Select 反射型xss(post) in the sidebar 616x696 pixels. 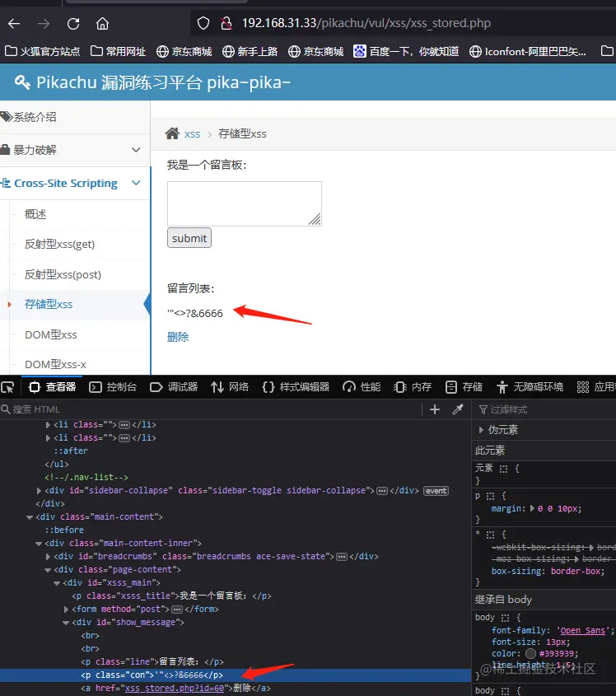(x=63, y=275)
